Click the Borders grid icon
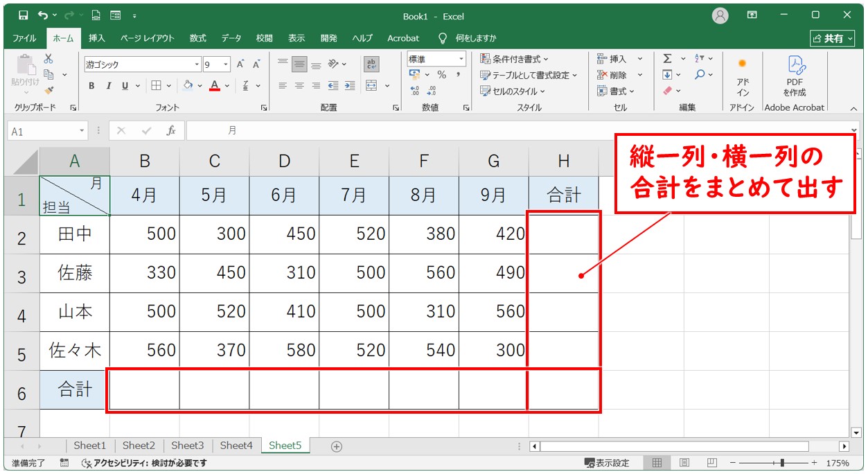Screen dimensions: 868x474 [x=156, y=86]
